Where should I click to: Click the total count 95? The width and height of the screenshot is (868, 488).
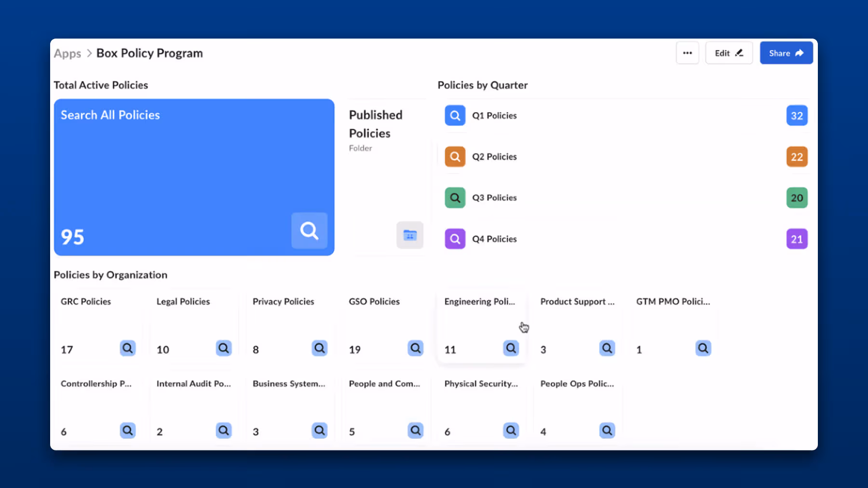(72, 237)
